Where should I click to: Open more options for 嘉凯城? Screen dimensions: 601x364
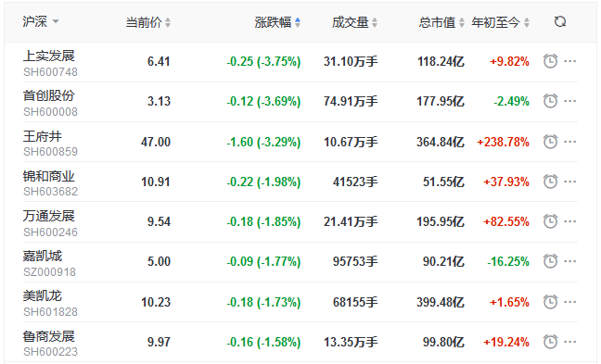click(x=570, y=261)
